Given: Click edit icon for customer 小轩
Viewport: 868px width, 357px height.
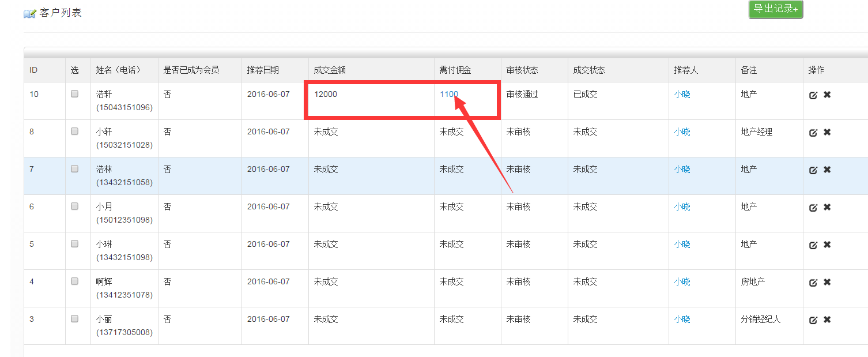Looking at the screenshot, I should 813,133.
